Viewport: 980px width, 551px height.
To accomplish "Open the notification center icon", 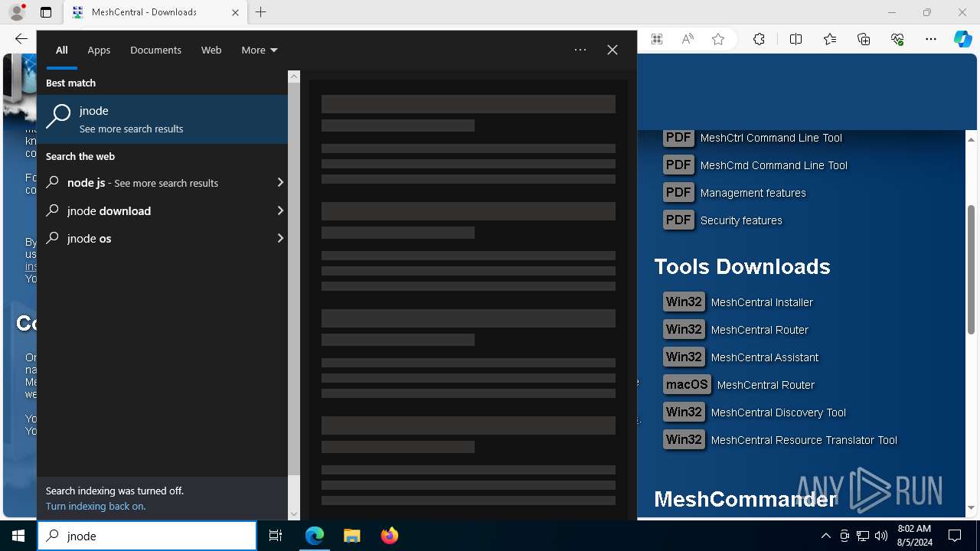I will [955, 536].
